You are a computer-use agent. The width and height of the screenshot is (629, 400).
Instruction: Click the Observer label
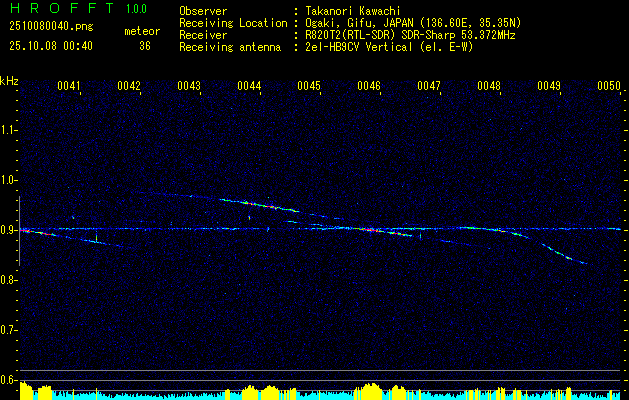tap(203, 11)
